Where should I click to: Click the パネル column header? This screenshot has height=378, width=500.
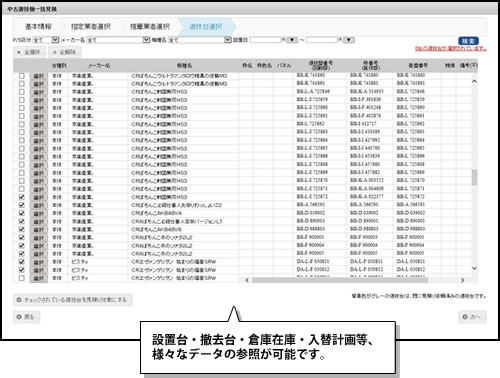pos(284,66)
